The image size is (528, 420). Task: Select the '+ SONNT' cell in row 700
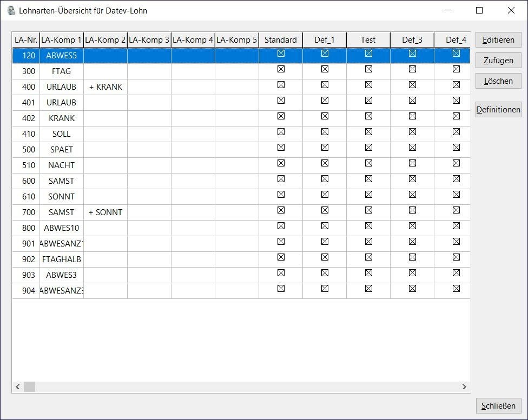(x=105, y=212)
